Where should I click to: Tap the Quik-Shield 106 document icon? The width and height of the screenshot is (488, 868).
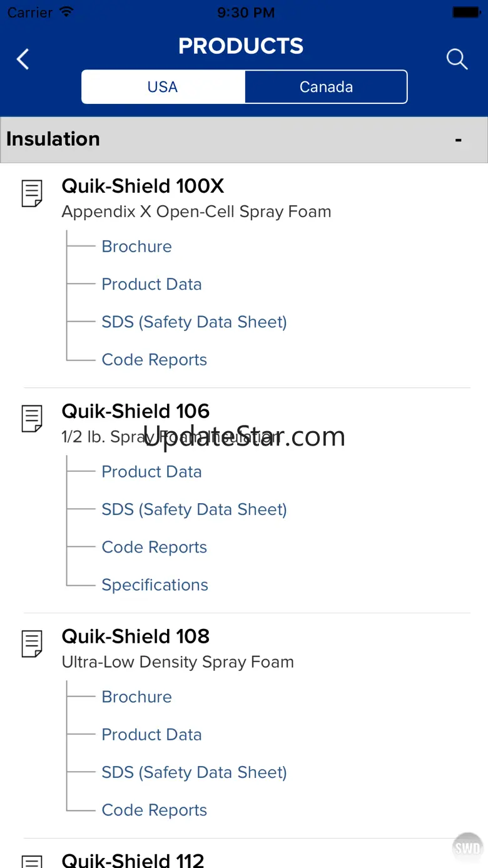32,418
